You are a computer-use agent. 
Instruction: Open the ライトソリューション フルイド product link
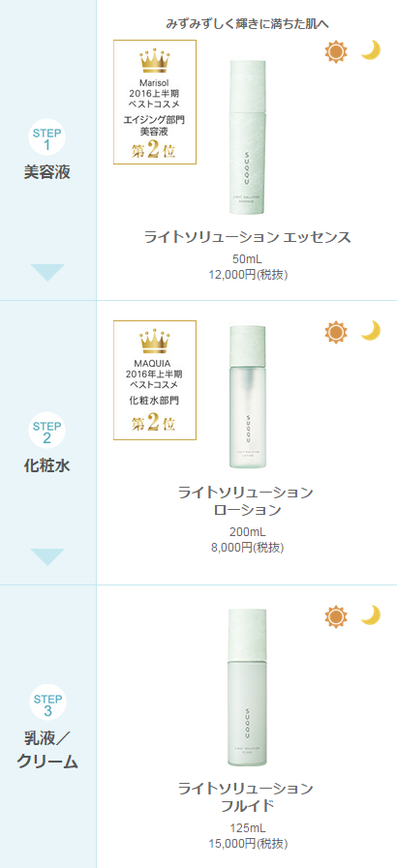248,796
